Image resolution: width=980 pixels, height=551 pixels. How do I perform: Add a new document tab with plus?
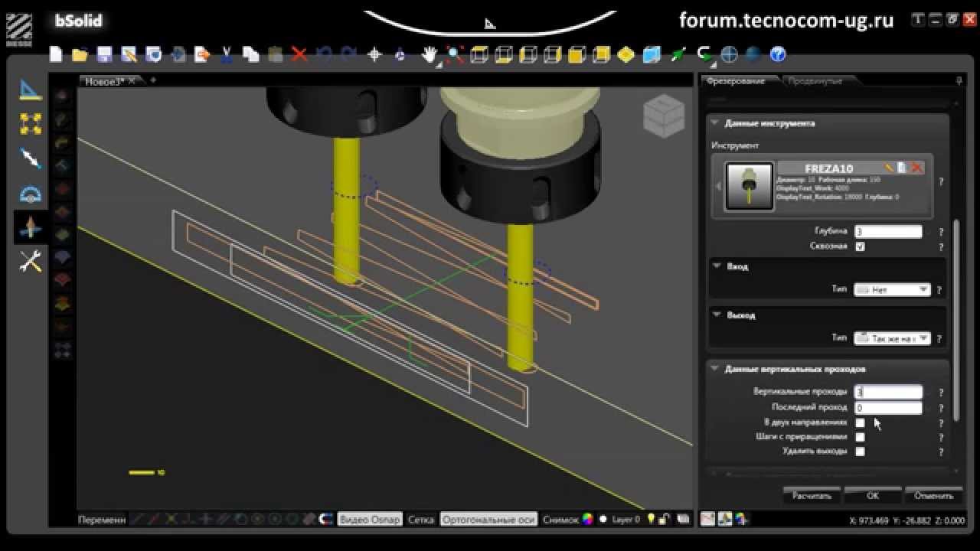[153, 80]
